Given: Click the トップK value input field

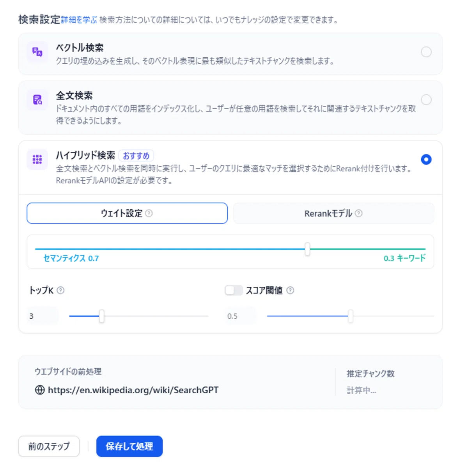Looking at the screenshot, I should tap(43, 316).
